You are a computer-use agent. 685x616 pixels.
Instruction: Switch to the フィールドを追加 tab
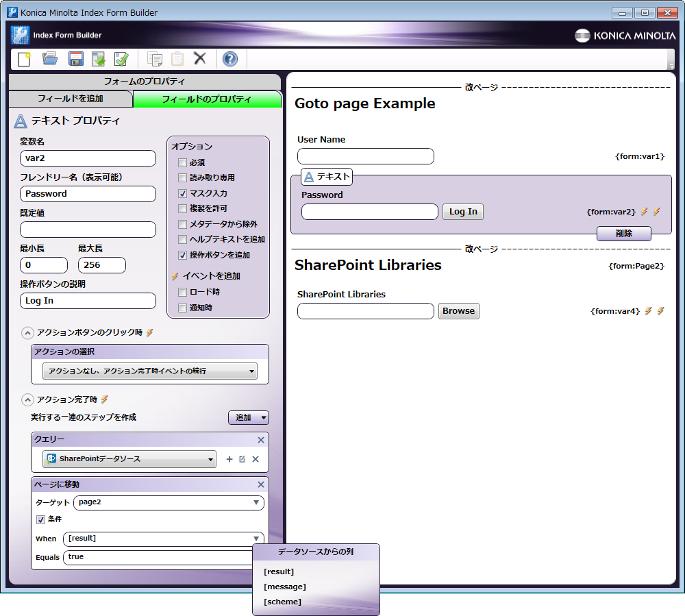click(71, 99)
